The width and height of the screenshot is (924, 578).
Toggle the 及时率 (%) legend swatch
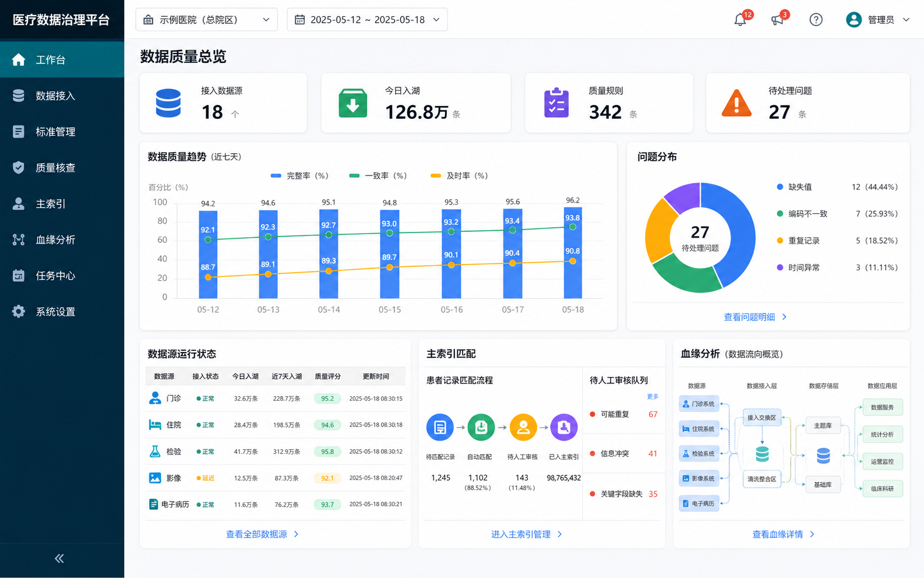[x=436, y=175]
